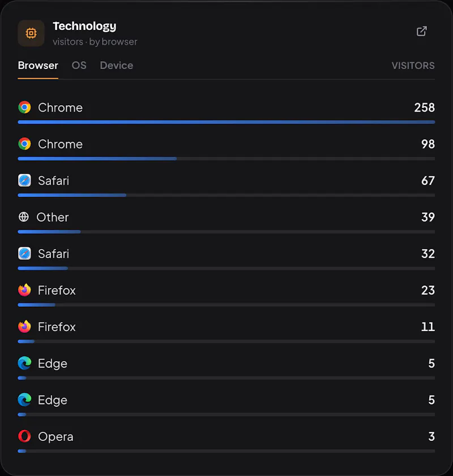Click the visitor count 5 in the last Edge row
The width and height of the screenshot is (453, 476).
tap(431, 400)
